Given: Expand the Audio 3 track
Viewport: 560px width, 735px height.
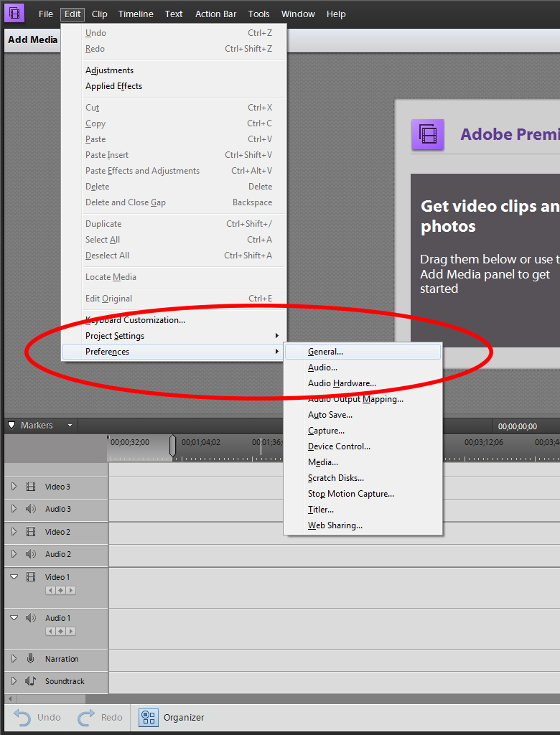Looking at the screenshot, I should (14, 509).
